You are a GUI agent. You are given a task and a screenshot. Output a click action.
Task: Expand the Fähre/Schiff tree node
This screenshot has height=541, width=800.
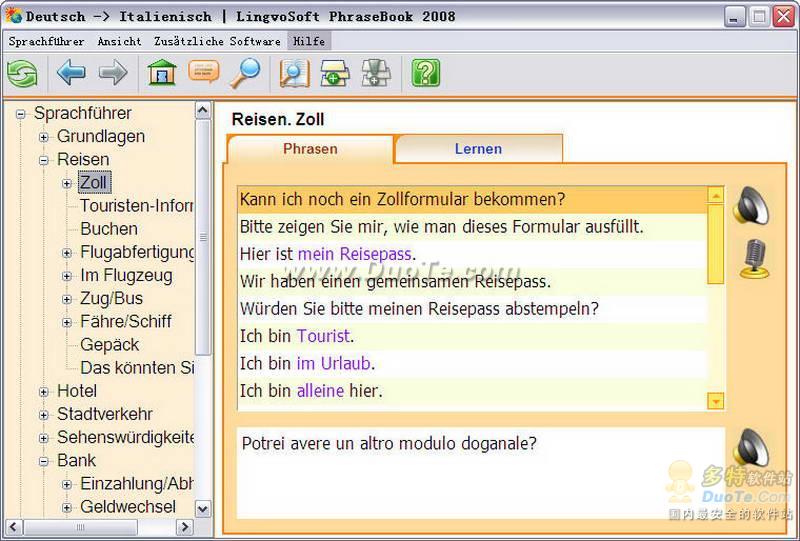pyautogui.click(x=67, y=322)
